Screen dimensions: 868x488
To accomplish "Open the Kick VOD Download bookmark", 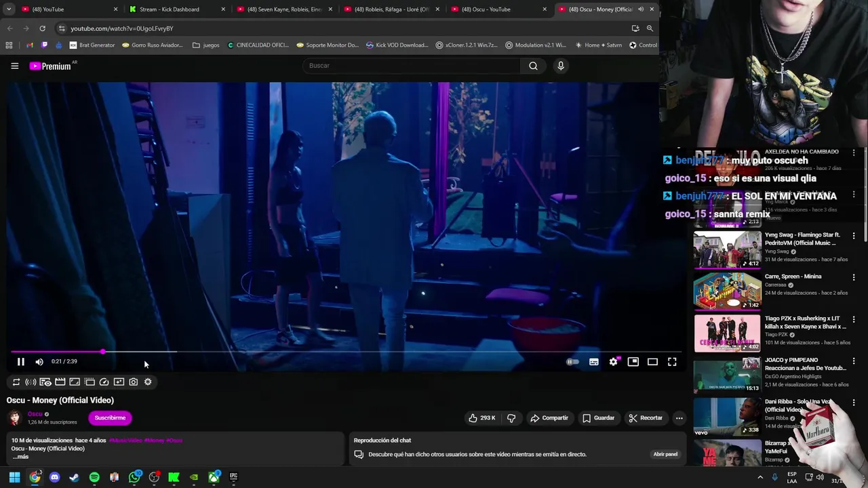I will [x=397, y=45].
